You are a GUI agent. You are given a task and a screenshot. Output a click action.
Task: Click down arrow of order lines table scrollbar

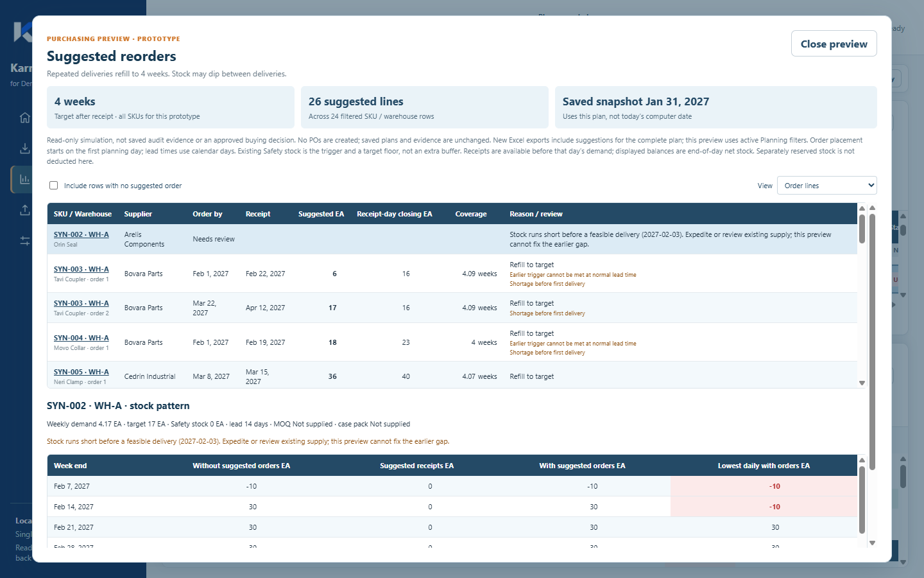(862, 383)
